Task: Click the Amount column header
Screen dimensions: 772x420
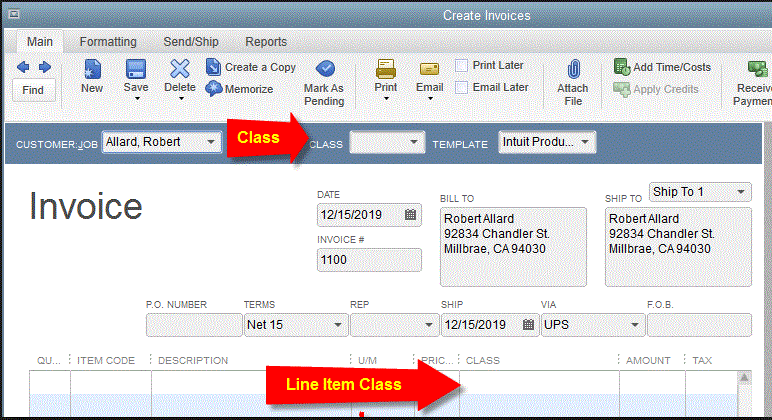Action: (x=648, y=360)
